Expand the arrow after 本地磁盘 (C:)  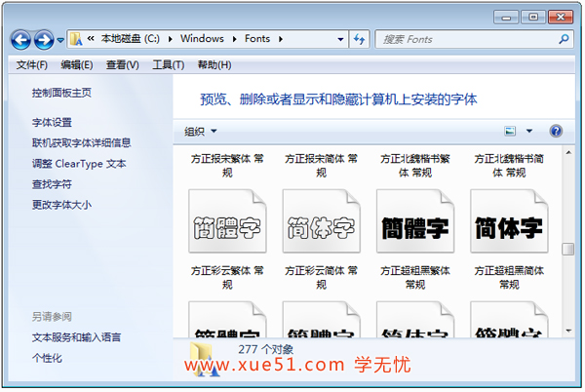coord(170,39)
